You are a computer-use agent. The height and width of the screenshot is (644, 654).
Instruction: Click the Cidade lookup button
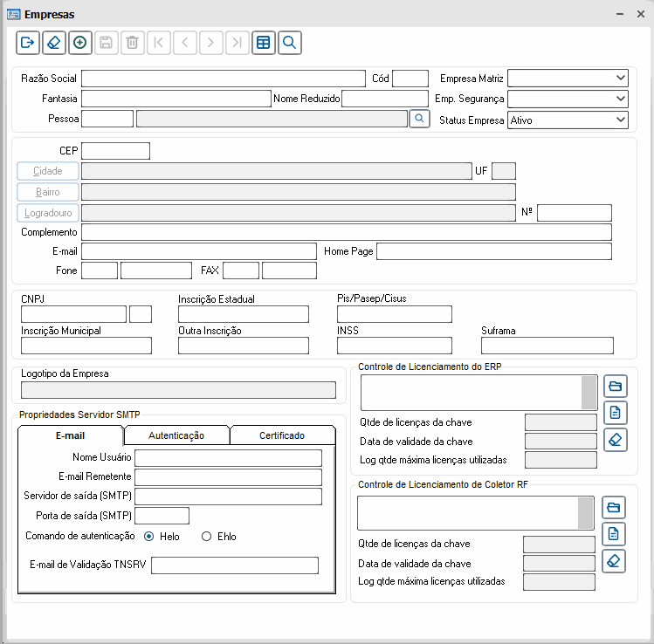48,171
